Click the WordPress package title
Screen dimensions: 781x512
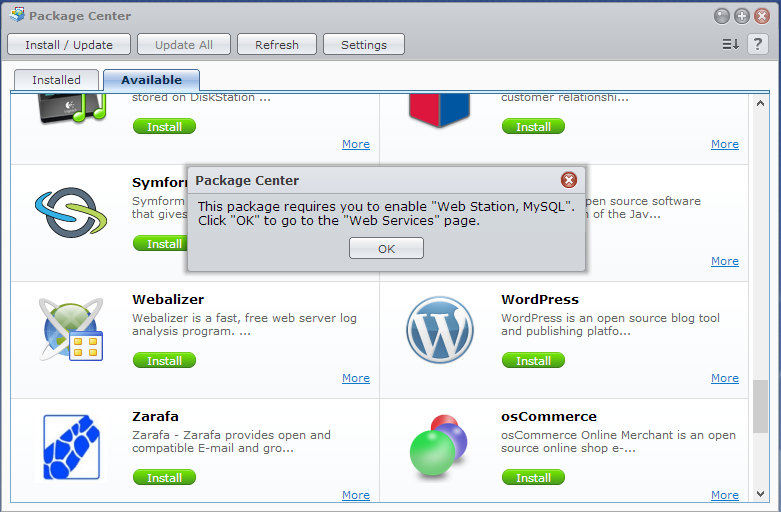[x=540, y=299]
